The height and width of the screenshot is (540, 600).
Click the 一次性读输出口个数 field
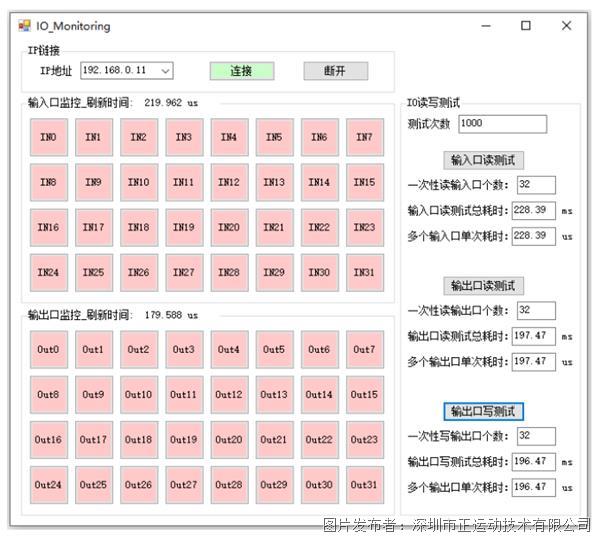click(x=536, y=310)
